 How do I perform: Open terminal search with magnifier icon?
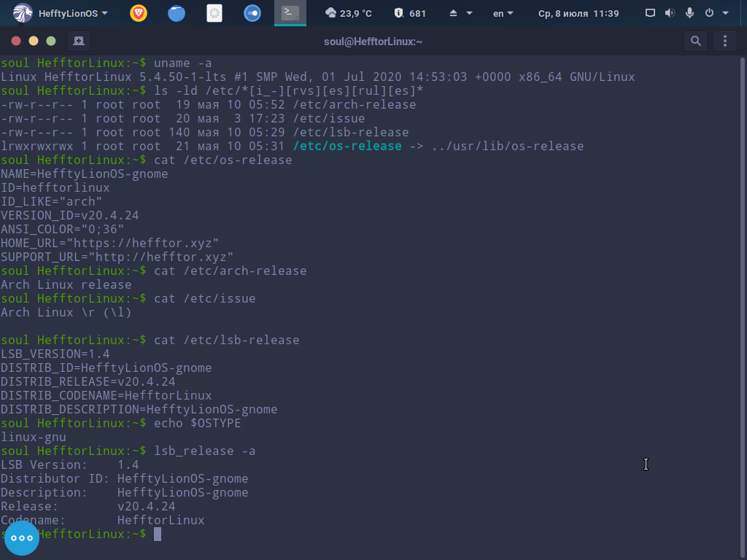(x=696, y=41)
